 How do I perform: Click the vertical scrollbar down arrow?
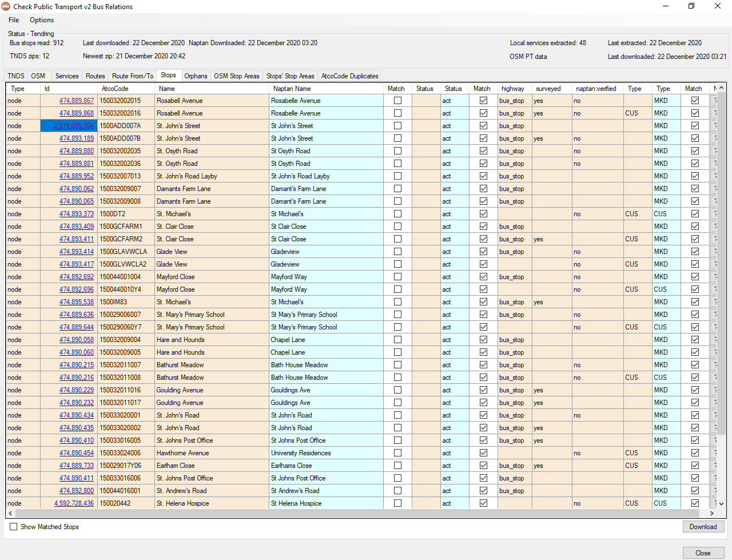pyautogui.click(x=721, y=504)
